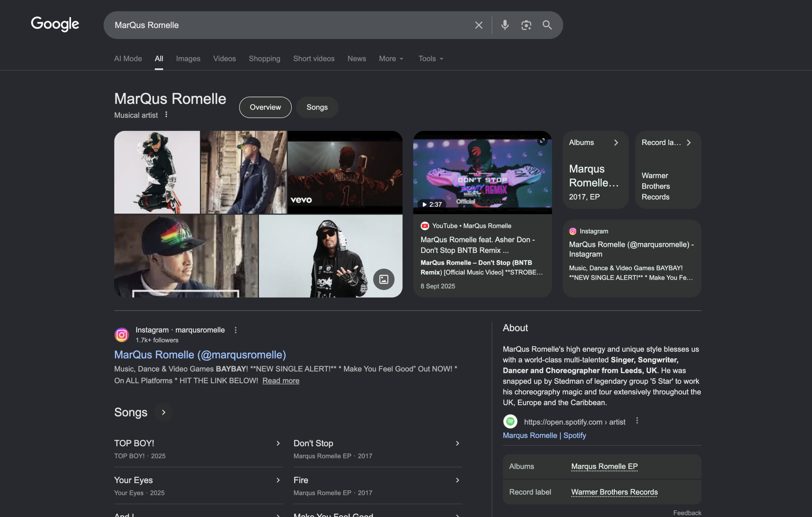Screen dimensions: 812x517
Task: Click Read more in Instagram snippet
Action: point(281,381)
